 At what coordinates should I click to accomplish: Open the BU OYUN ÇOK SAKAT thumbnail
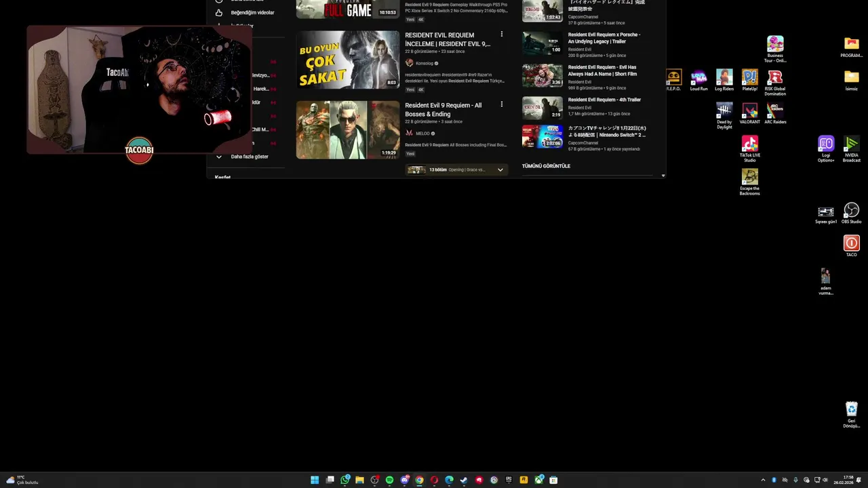coord(348,60)
